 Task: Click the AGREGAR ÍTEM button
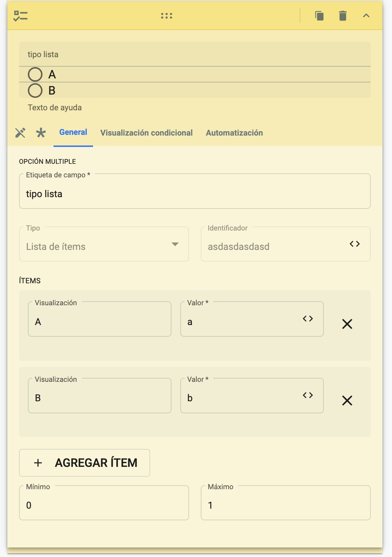tap(84, 463)
